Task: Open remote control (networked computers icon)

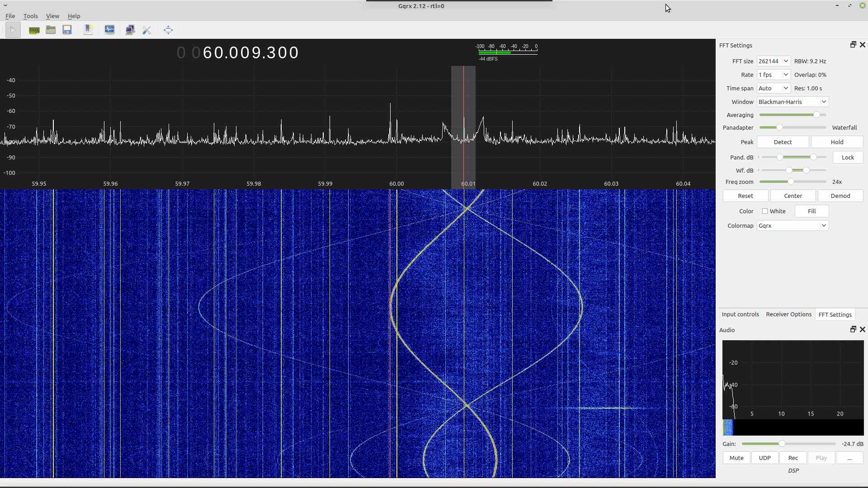Action: pos(130,30)
